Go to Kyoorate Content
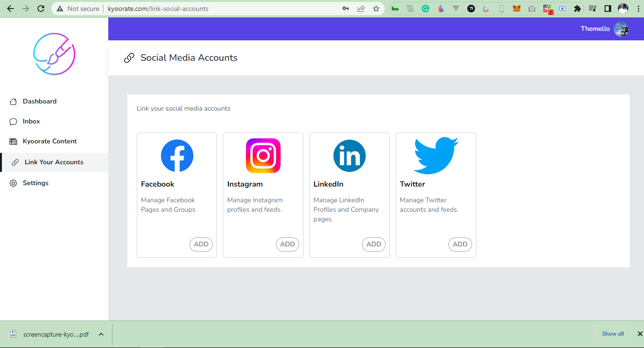 pos(54,141)
